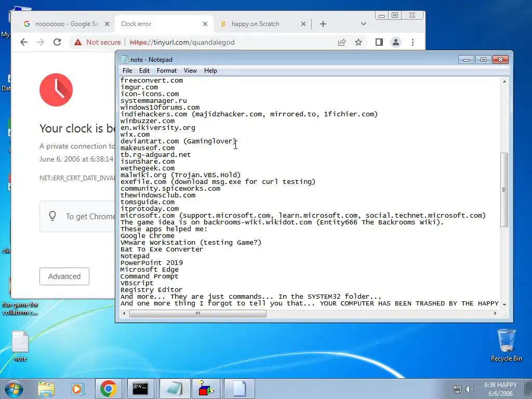Close the noooooo Google Search tab
This screenshot has width=532, height=399.
click(x=107, y=24)
